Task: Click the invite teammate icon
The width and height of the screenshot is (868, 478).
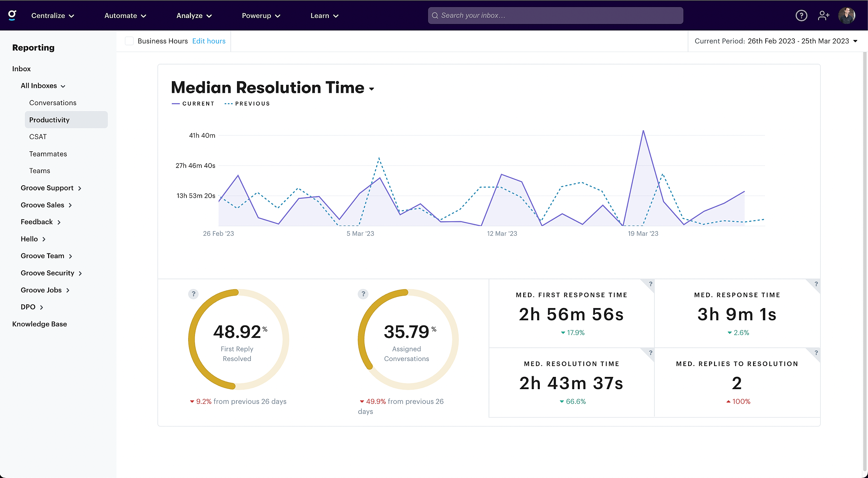Action: pos(824,16)
